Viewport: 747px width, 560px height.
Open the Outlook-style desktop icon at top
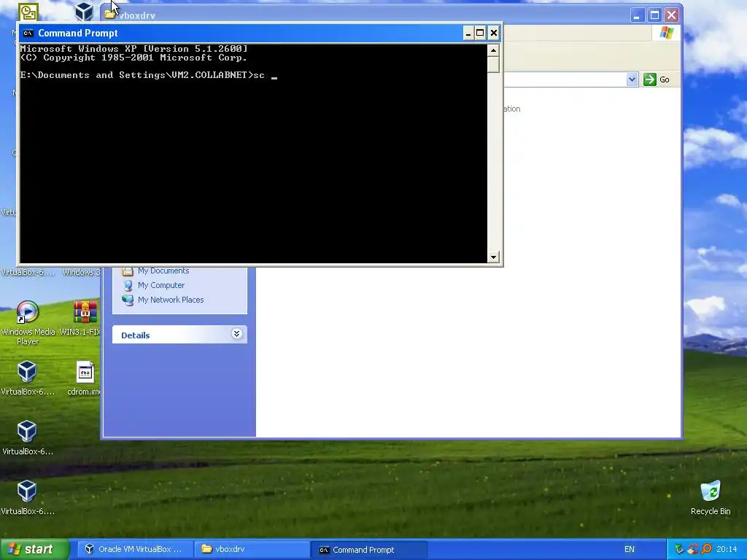point(28,12)
